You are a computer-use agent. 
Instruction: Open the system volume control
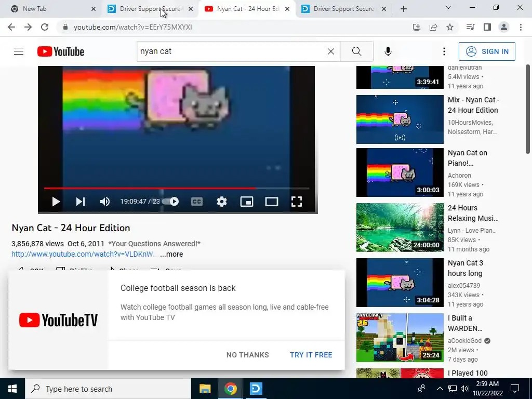[464, 389]
